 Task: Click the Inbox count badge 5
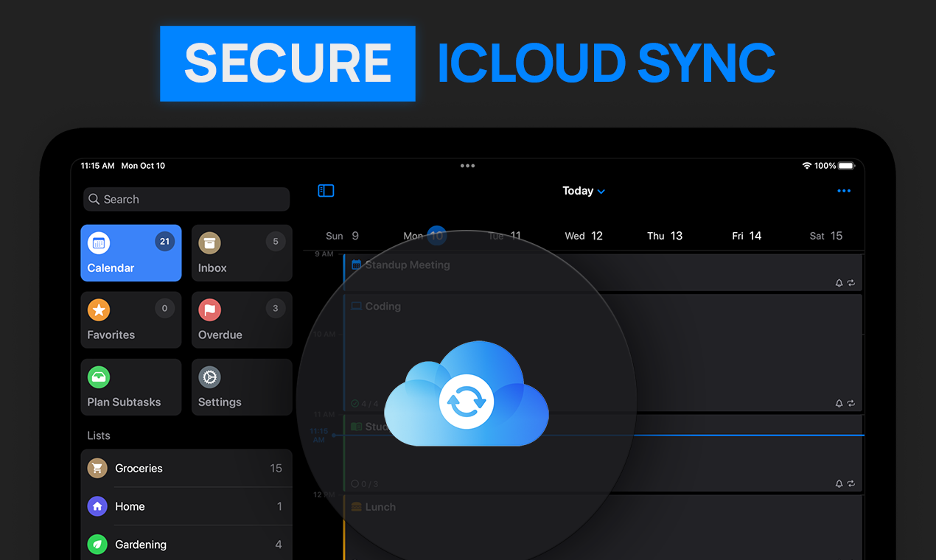point(276,242)
